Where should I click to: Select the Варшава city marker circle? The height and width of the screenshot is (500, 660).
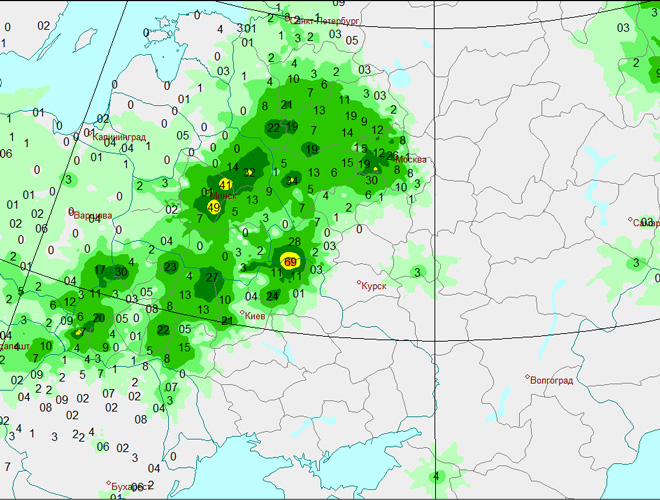[x=73, y=212]
